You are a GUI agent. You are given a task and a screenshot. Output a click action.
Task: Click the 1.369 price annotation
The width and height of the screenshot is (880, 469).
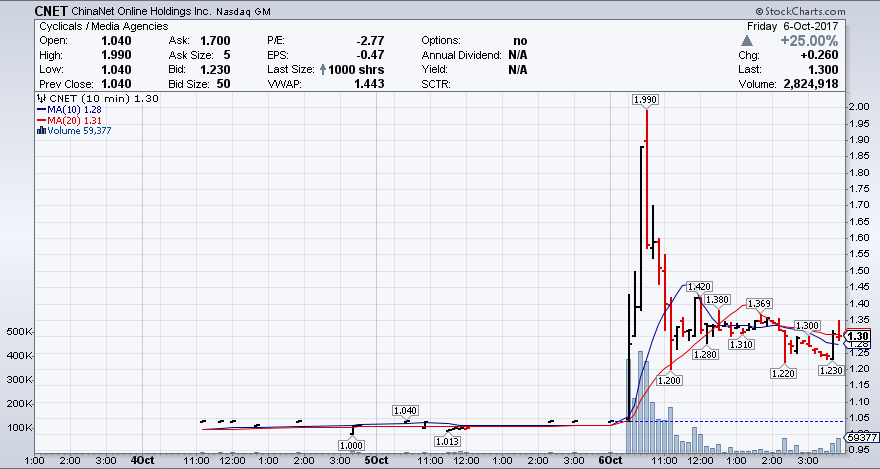759,303
